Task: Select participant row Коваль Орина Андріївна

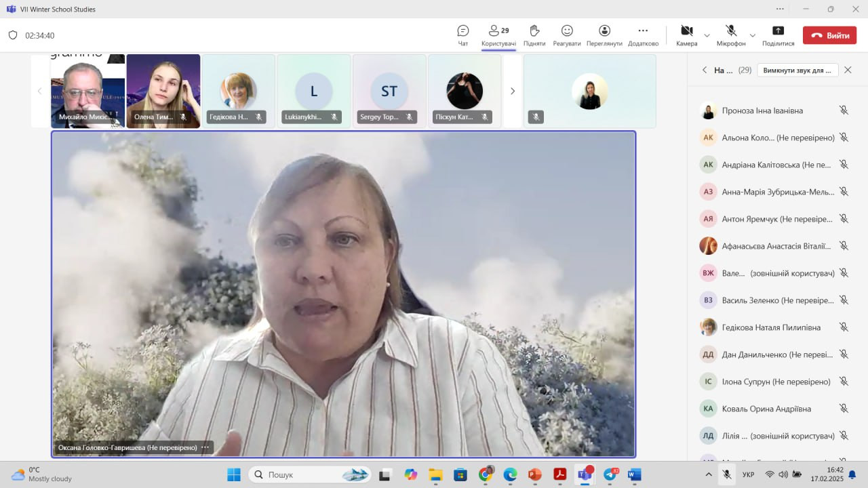Action: point(775,409)
